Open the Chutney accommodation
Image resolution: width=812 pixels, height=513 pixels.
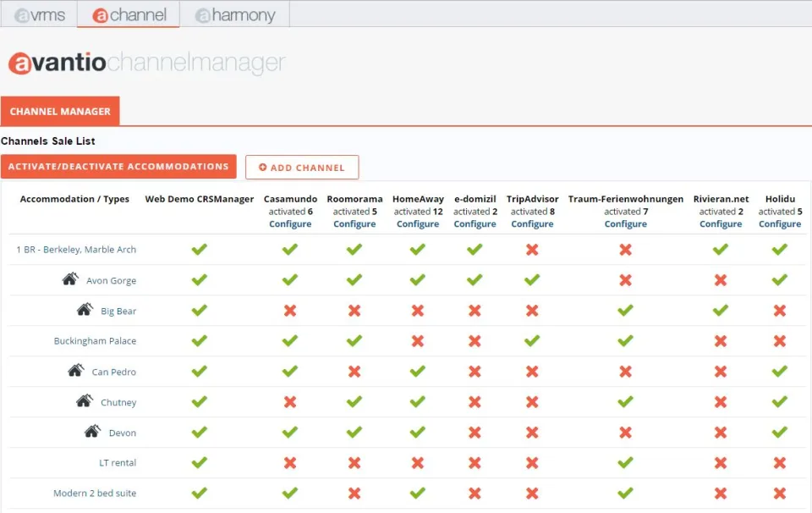pyautogui.click(x=118, y=402)
